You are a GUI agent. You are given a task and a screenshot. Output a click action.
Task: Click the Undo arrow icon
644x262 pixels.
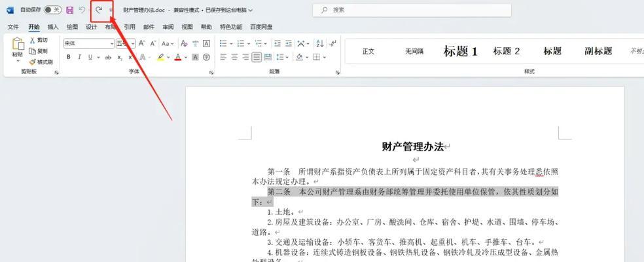(x=82, y=10)
